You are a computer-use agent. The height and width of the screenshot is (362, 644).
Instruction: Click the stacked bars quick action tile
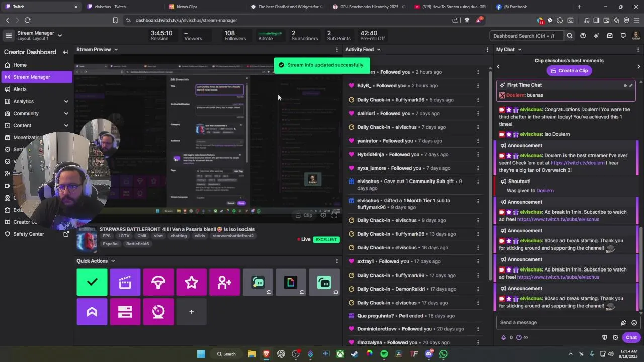(x=125, y=312)
